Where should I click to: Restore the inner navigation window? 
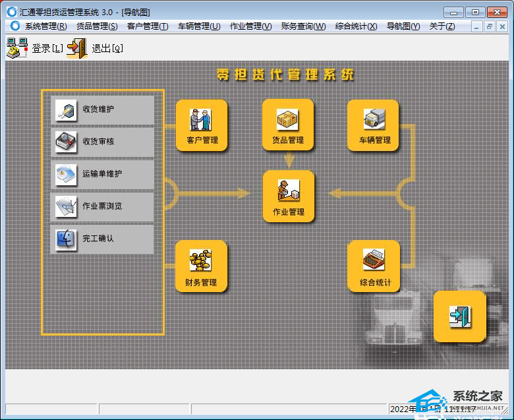tap(489, 26)
